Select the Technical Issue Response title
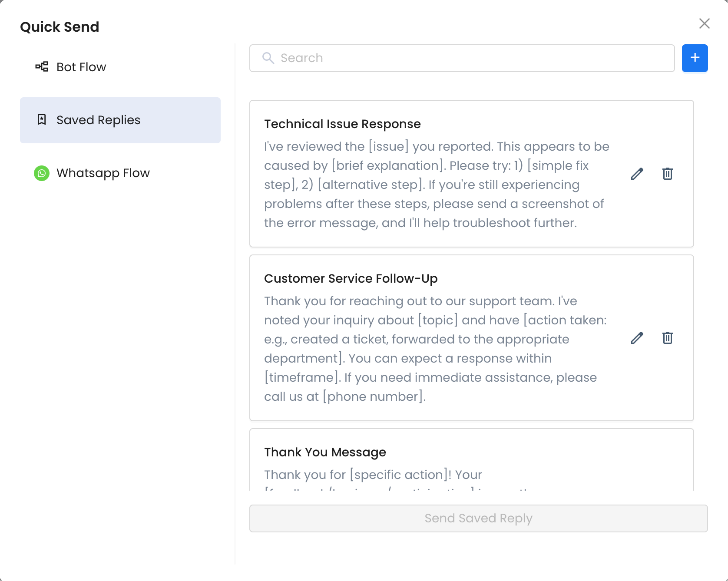The image size is (728, 581). pyautogui.click(x=342, y=124)
